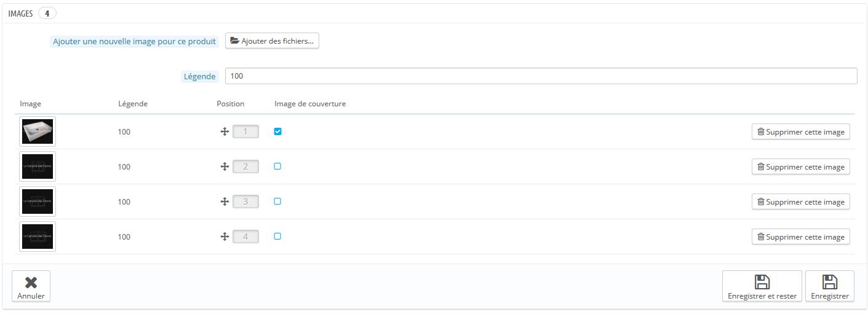Uncheck the cover image checkbox in row 1
The image size is (868, 317).
[277, 131]
